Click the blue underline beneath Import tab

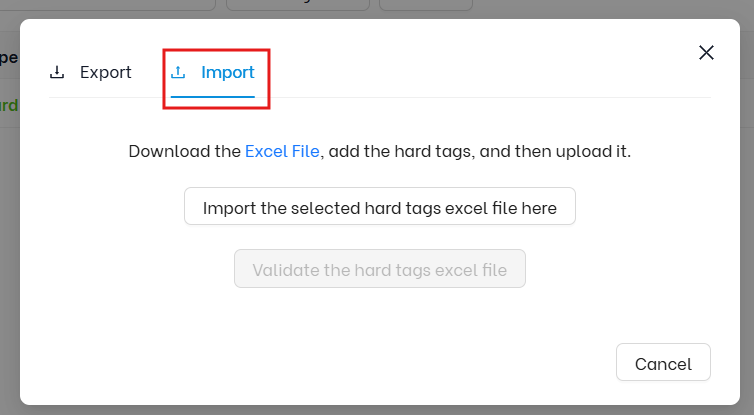coord(213,97)
